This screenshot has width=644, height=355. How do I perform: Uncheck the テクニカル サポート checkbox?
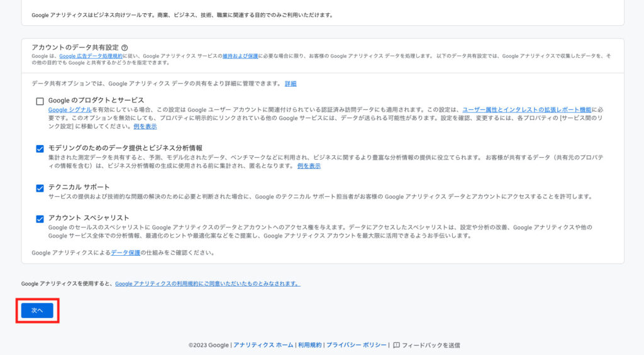point(40,188)
